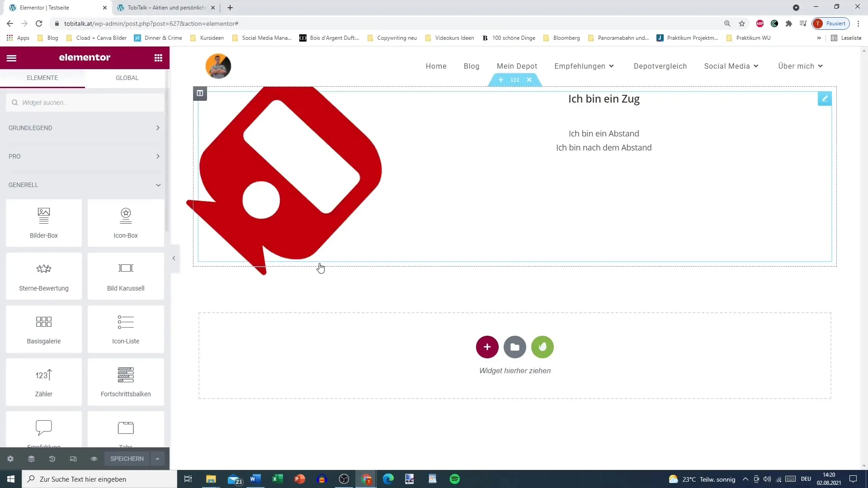Add new section with round plus button
Viewport: 868px width, 488px height.
click(487, 347)
